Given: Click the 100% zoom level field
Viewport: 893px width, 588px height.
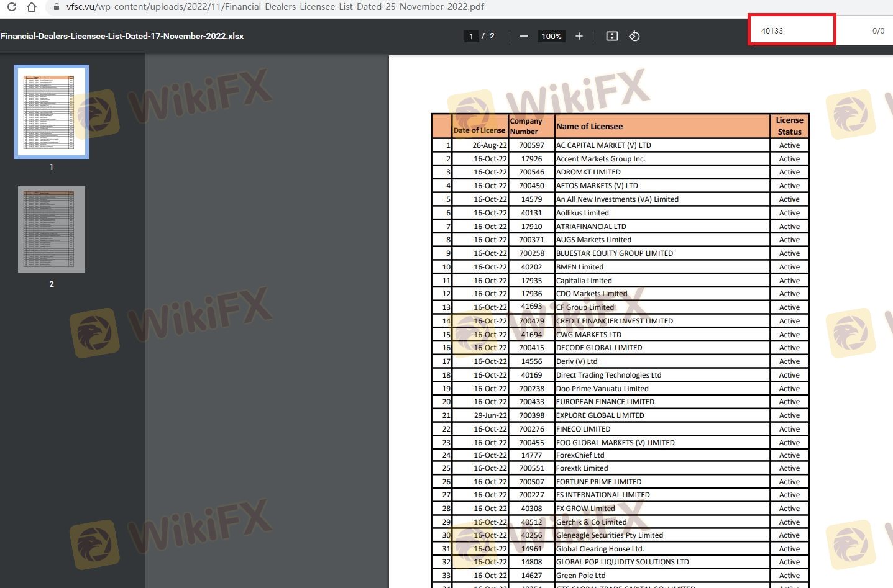Looking at the screenshot, I should (x=551, y=36).
